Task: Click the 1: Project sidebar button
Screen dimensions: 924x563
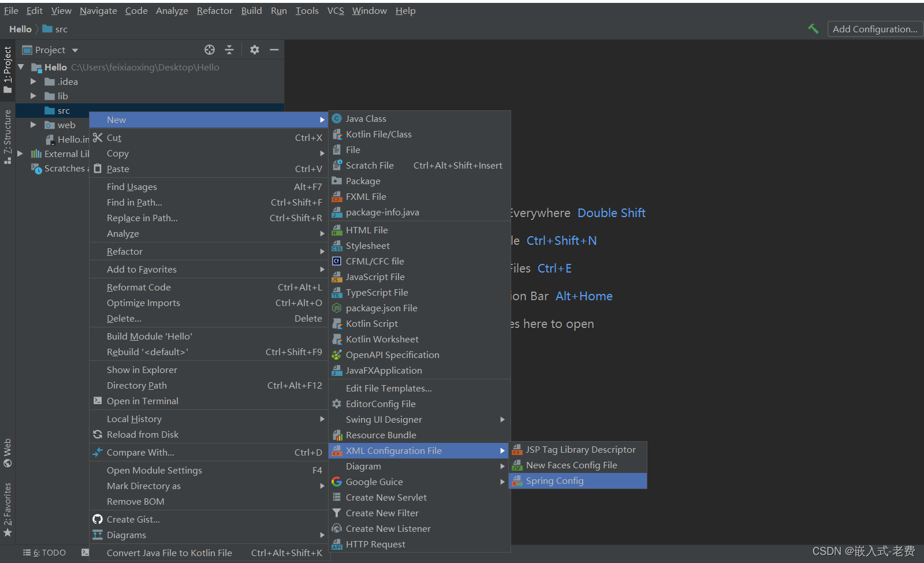Action: [x=8, y=64]
